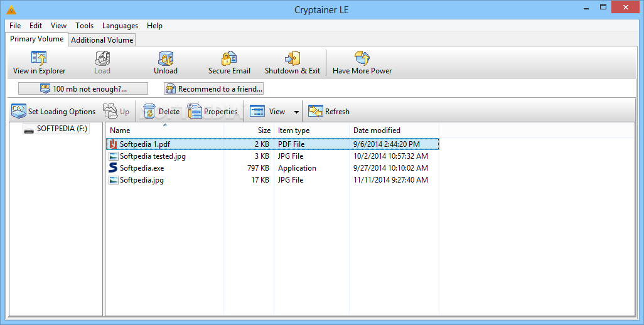Screen dimensions: 644x325
Task: Maximize the Cryptainer LE window
Action: (x=603, y=7)
